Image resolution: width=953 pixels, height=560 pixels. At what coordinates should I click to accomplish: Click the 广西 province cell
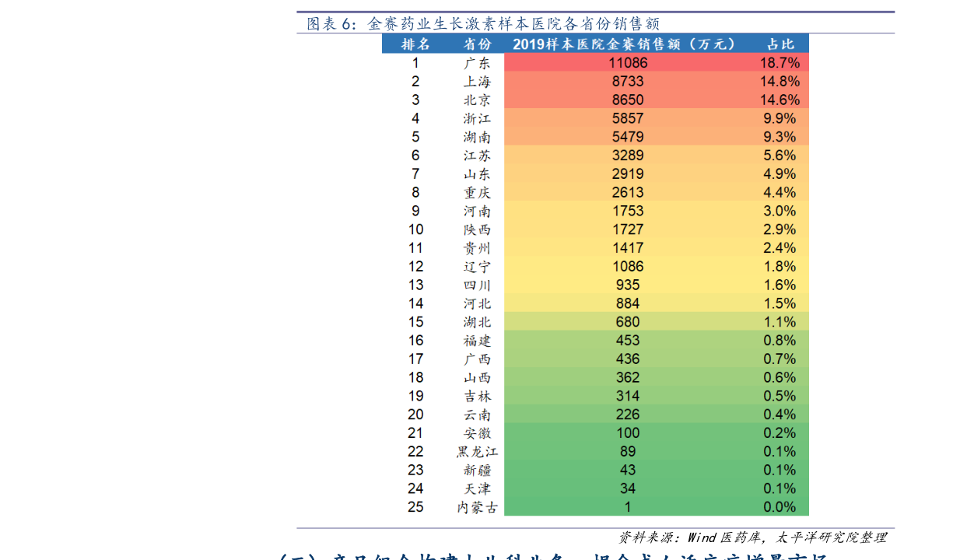point(477,359)
